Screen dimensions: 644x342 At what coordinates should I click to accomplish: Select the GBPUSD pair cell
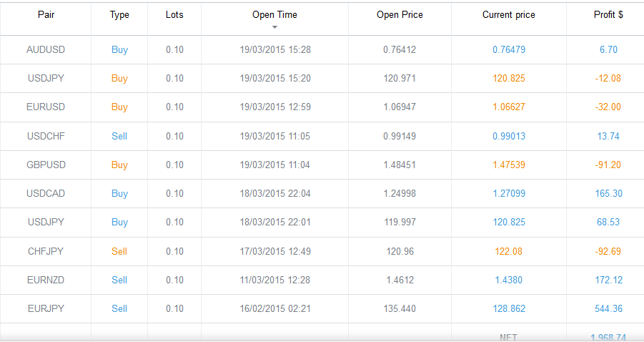coord(46,165)
